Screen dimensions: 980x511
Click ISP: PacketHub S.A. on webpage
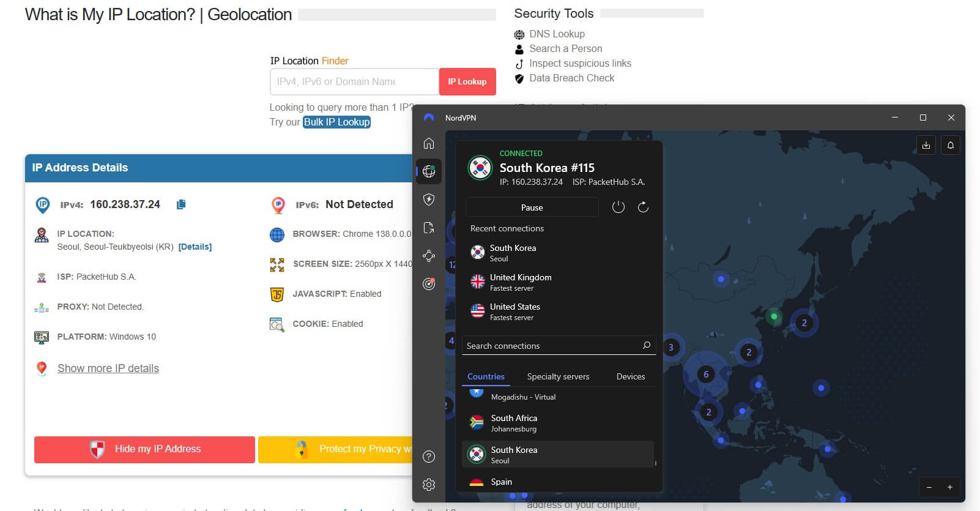(97, 277)
